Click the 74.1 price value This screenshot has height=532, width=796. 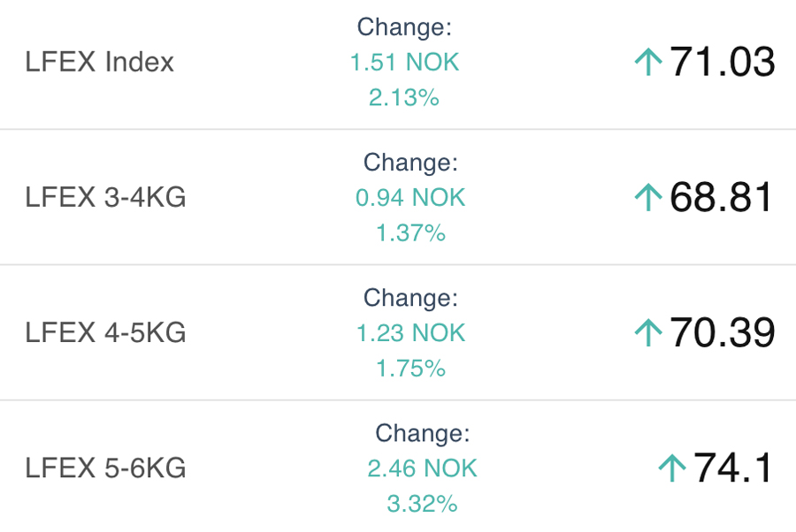coord(733,468)
